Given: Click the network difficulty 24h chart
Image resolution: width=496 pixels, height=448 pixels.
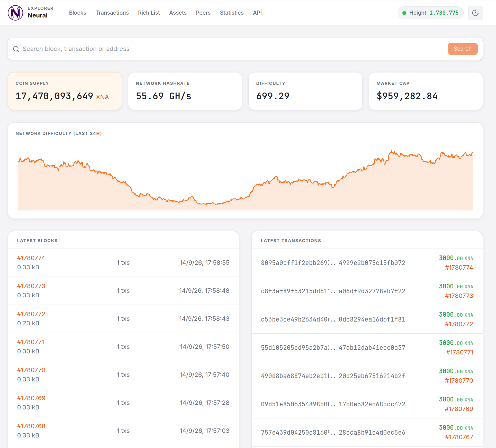Looking at the screenshot, I should 245,180.
